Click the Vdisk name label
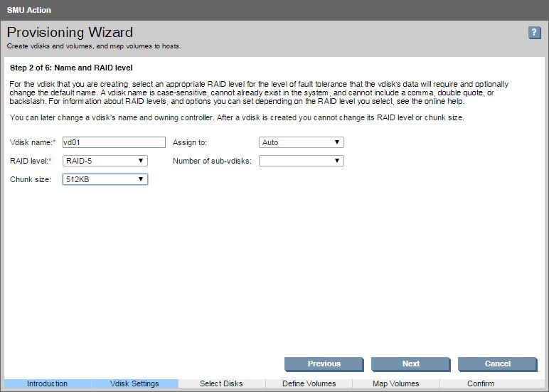The height and width of the screenshot is (392, 549). click(31, 142)
